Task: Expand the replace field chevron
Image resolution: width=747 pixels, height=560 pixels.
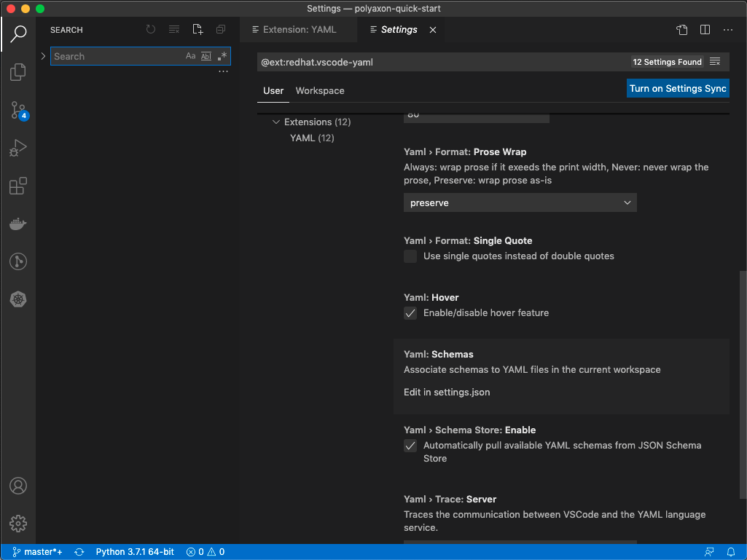Action: pos(43,56)
